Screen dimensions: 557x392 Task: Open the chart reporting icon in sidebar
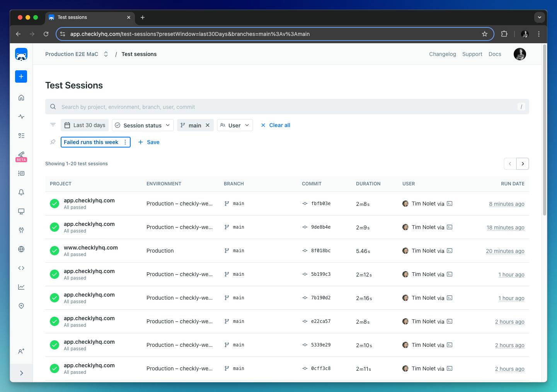21,287
